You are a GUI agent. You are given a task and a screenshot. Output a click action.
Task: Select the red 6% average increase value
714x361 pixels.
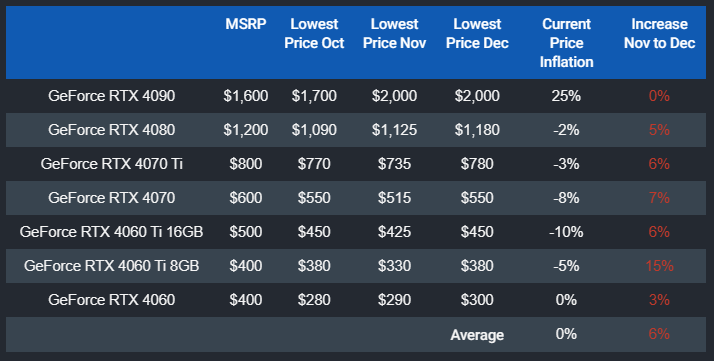pyautogui.click(x=659, y=334)
